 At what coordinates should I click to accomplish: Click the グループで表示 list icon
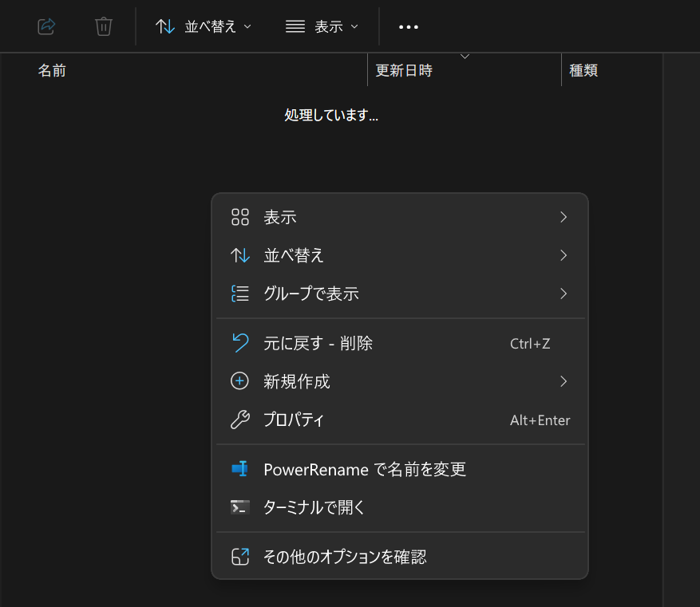pyautogui.click(x=239, y=294)
